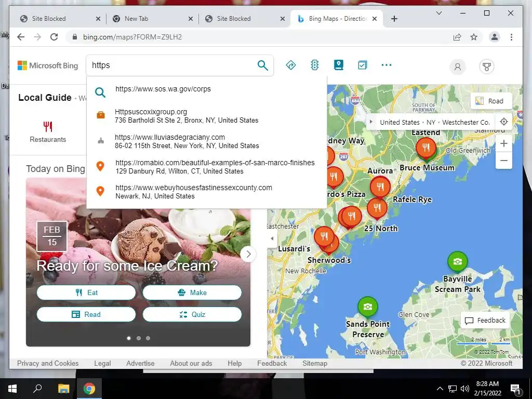Open Microsoft Rewards trophy icon
The height and width of the screenshot is (399, 532).
pos(486,66)
